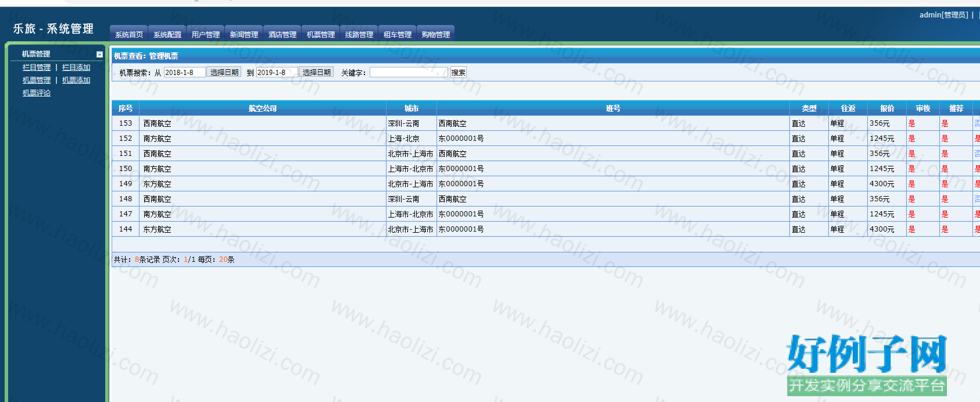Screen dimensions: 980x402
Task: Toggle 审核 status 是 in row 153
Action: click(911, 123)
